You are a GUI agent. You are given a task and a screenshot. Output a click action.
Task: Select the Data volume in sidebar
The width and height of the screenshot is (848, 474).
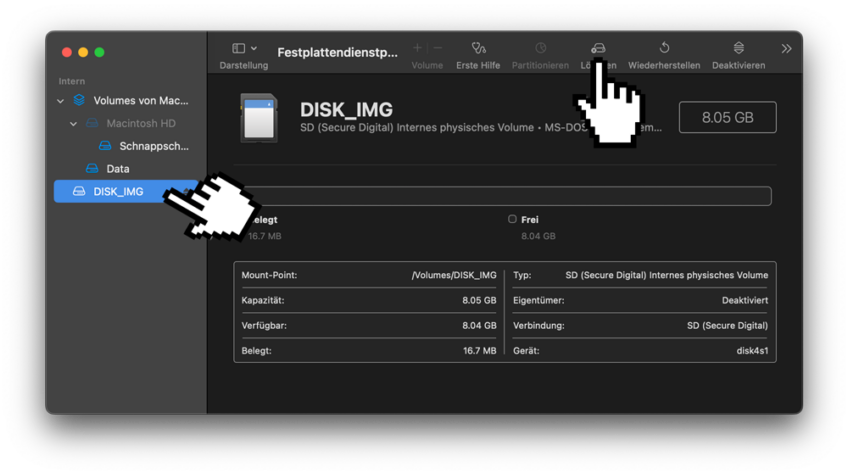(x=117, y=169)
